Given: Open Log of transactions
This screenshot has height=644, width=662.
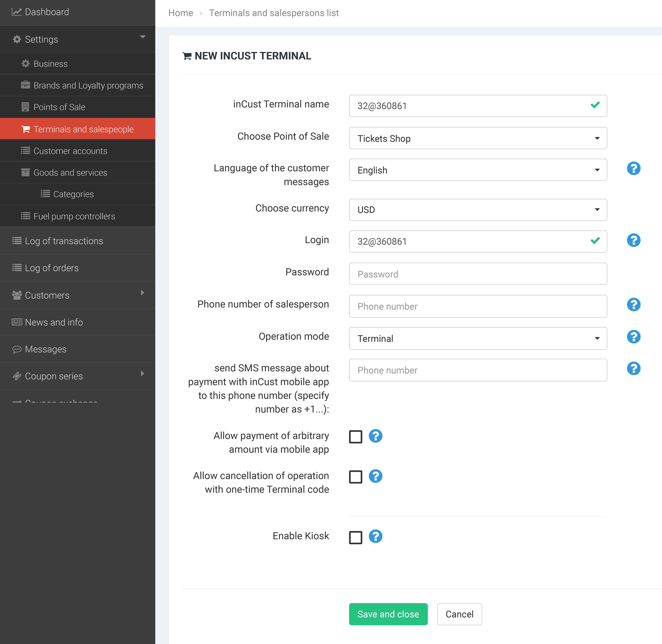Looking at the screenshot, I should (x=77, y=241).
